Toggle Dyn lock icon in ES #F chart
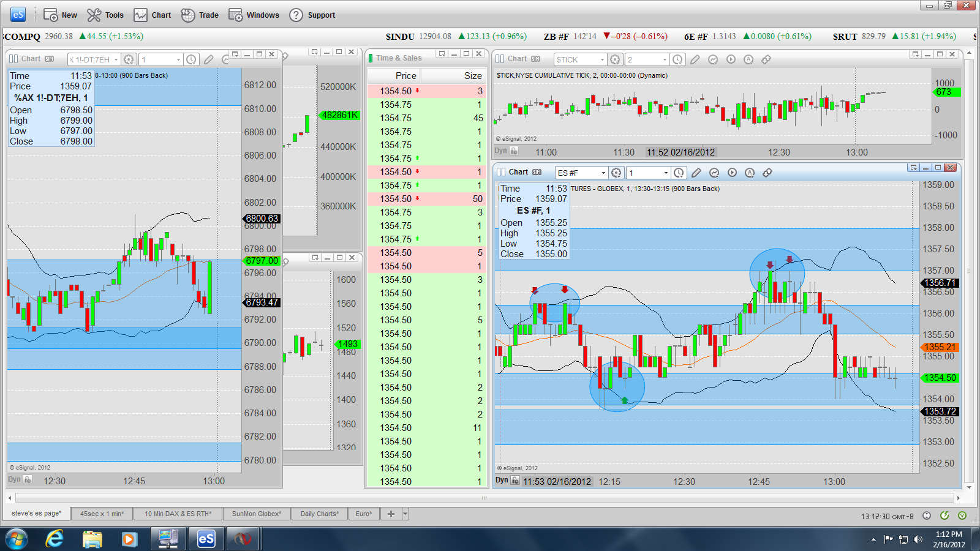 (515, 480)
